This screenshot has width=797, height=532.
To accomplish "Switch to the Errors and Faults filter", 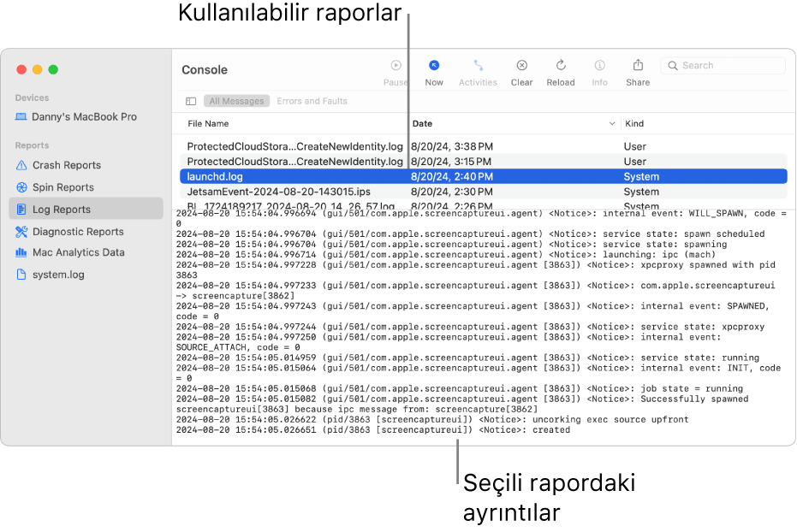I will pos(312,101).
